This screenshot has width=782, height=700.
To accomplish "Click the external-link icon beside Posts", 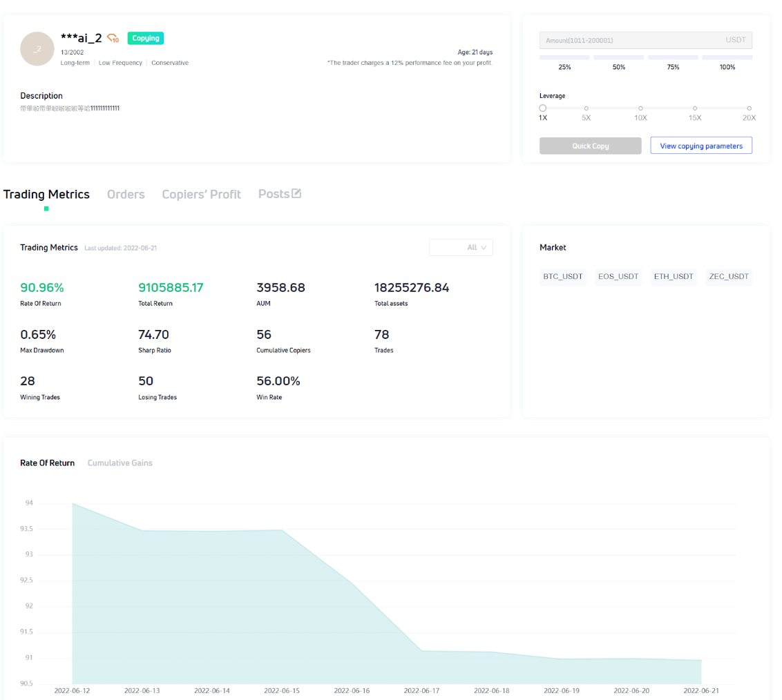I will coord(296,193).
